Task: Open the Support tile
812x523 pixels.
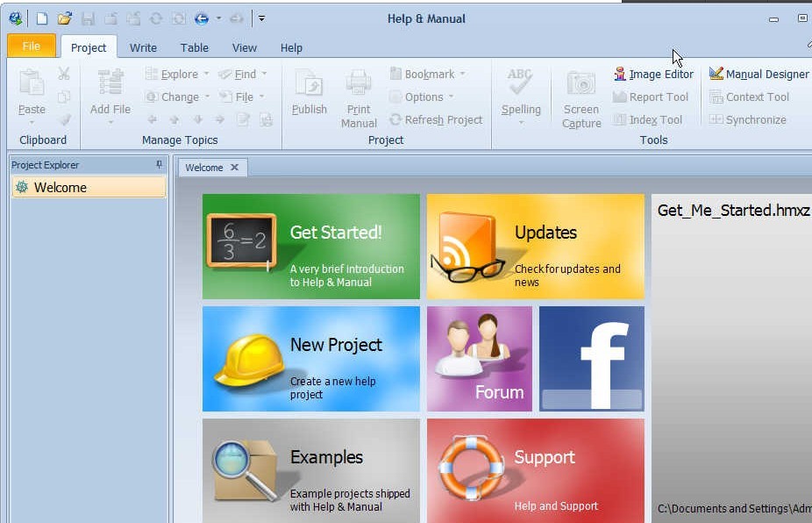Action: 536,470
